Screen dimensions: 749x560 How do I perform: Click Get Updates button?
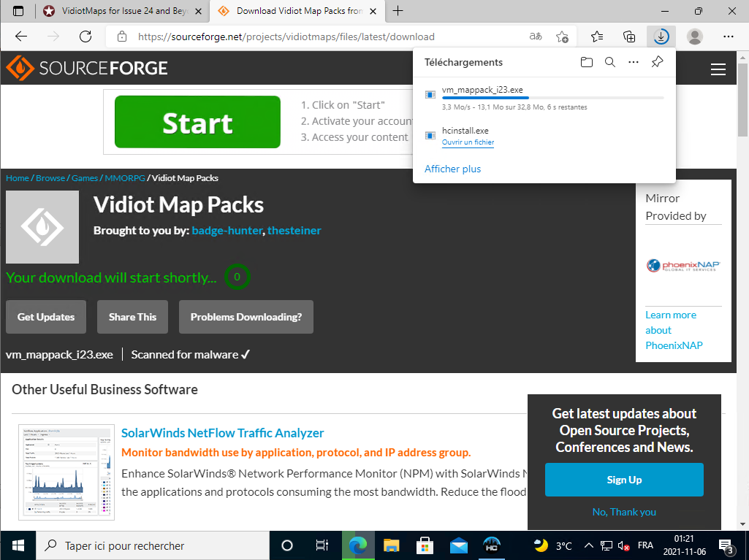click(46, 317)
